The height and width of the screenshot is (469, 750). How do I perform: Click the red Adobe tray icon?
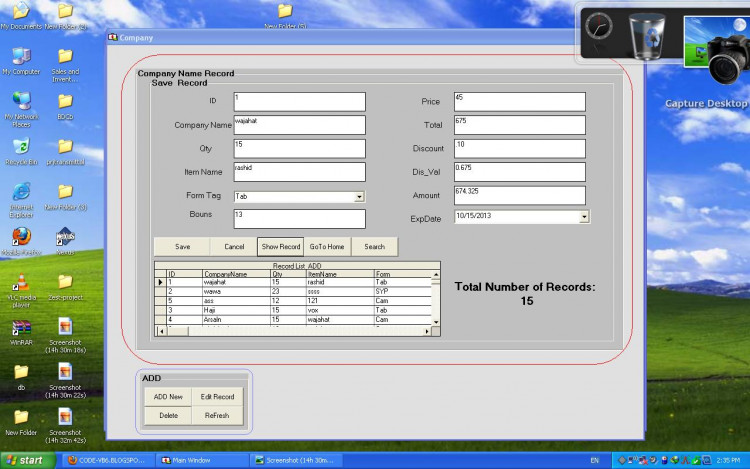(x=685, y=460)
